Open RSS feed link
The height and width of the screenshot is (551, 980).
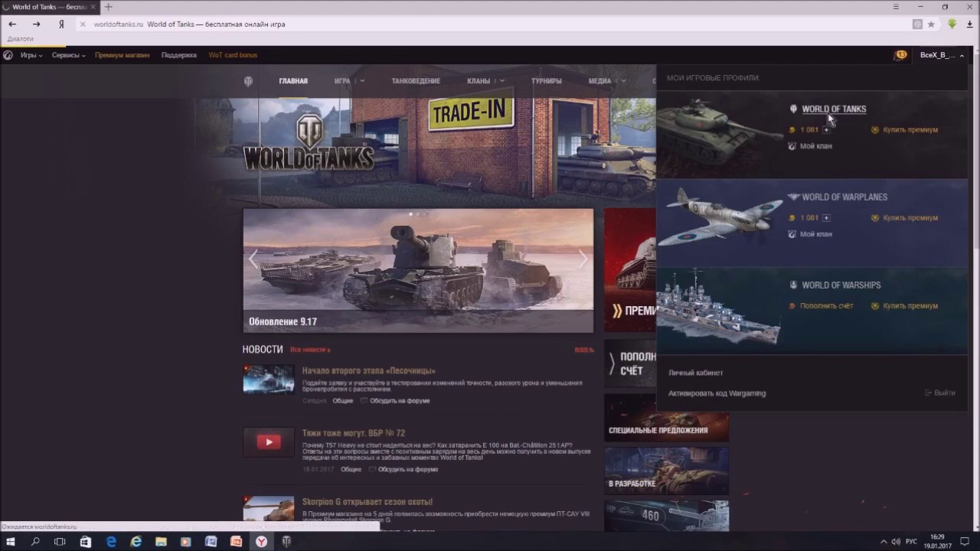coord(584,350)
